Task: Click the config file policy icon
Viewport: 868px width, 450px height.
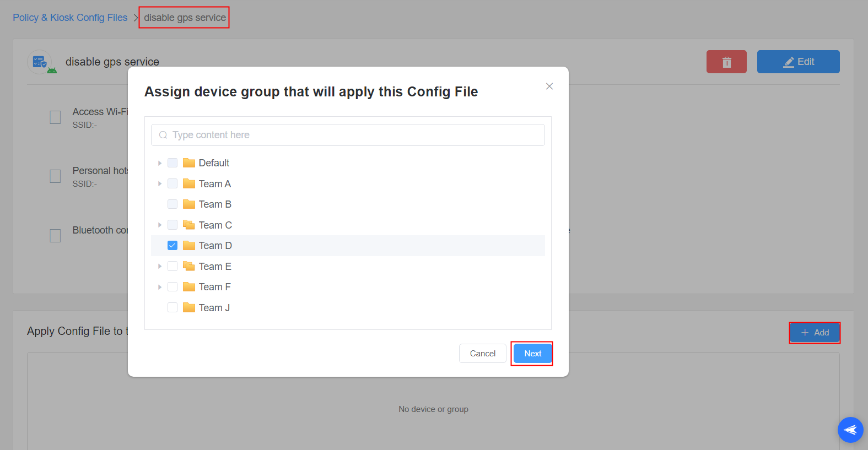Action: pos(40,62)
